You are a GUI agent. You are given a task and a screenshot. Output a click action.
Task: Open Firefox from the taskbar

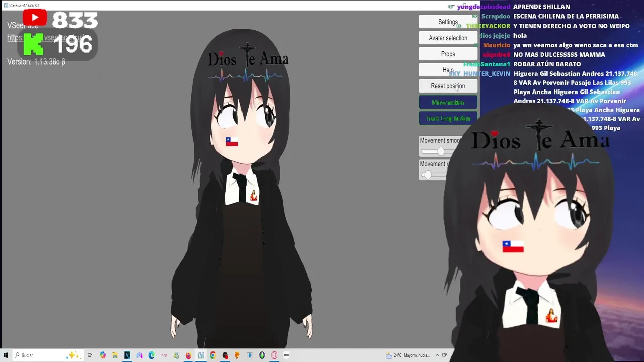pyautogui.click(x=188, y=355)
